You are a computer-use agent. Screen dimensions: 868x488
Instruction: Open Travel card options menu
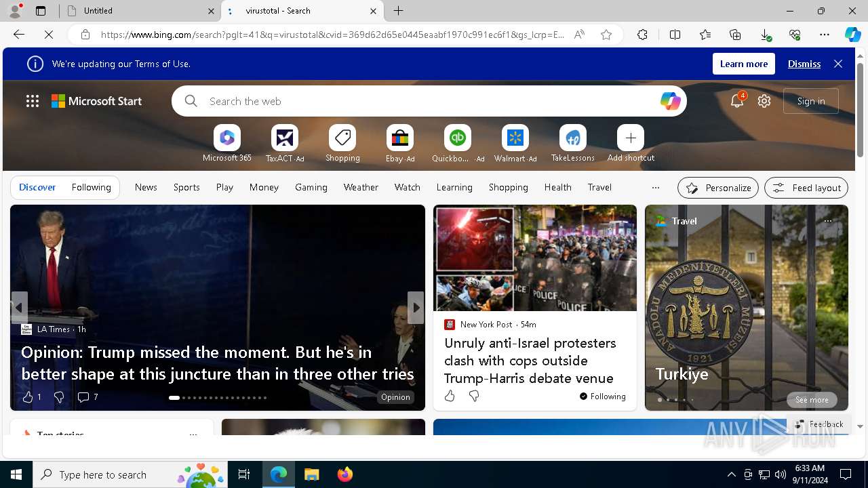pyautogui.click(x=827, y=221)
